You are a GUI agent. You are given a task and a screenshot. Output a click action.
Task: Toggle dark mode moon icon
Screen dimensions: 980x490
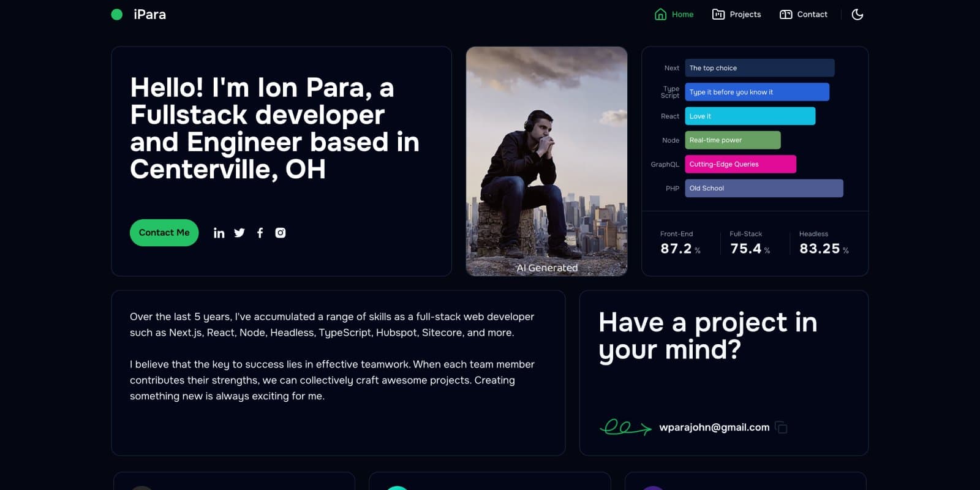pos(858,14)
